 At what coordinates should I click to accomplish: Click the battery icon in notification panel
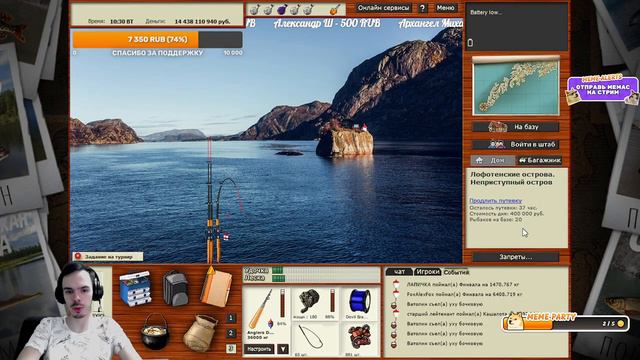click(x=470, y=42)
